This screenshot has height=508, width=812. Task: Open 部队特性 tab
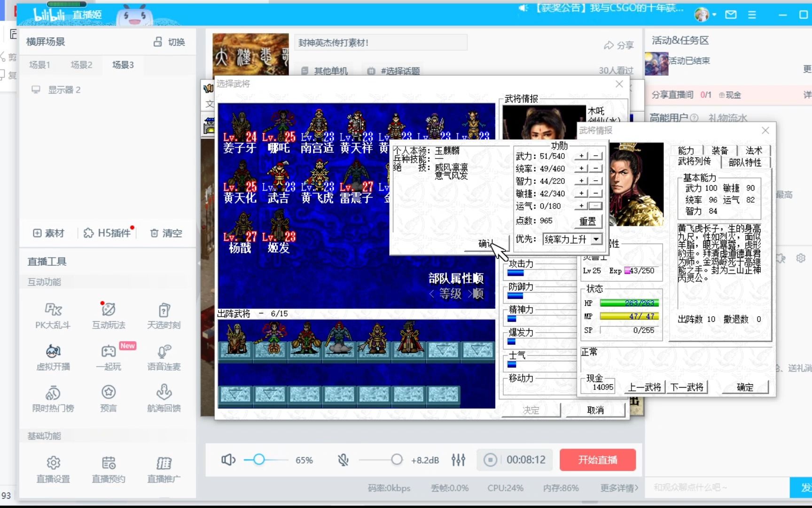[744, 162]
